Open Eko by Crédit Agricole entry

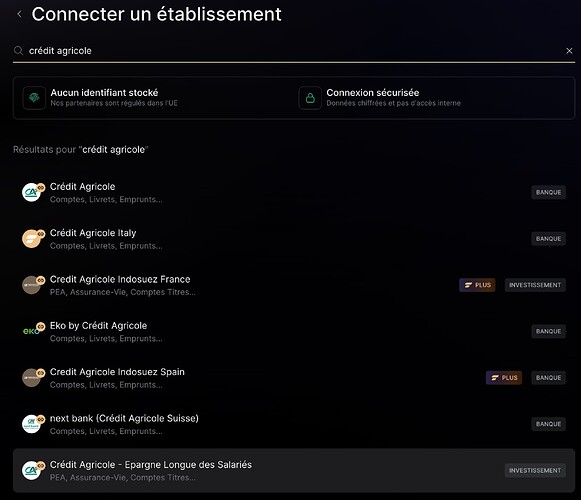point(294,331)
